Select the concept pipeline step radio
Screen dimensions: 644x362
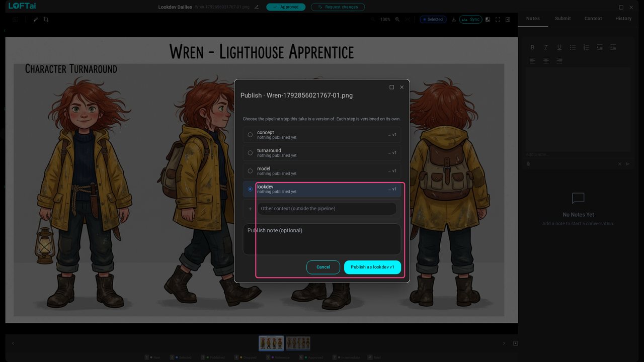click(x=250, y=135)
